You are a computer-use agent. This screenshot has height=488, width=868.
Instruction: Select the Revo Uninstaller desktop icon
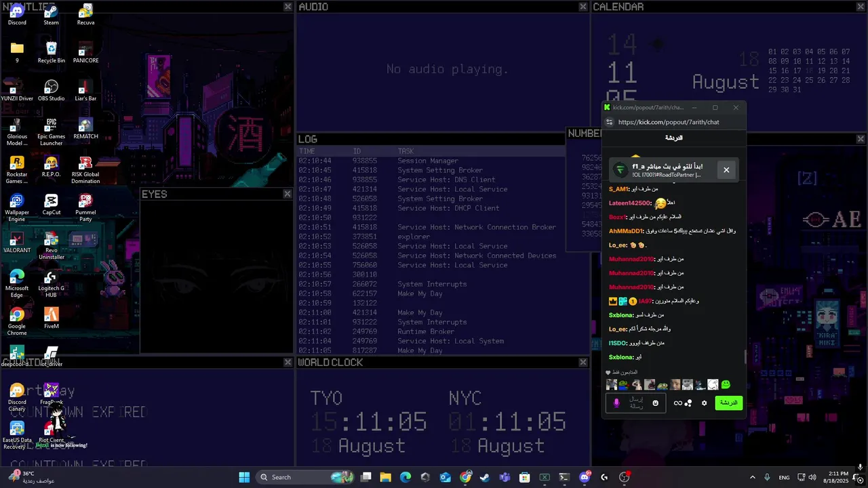tap(51, 245)
